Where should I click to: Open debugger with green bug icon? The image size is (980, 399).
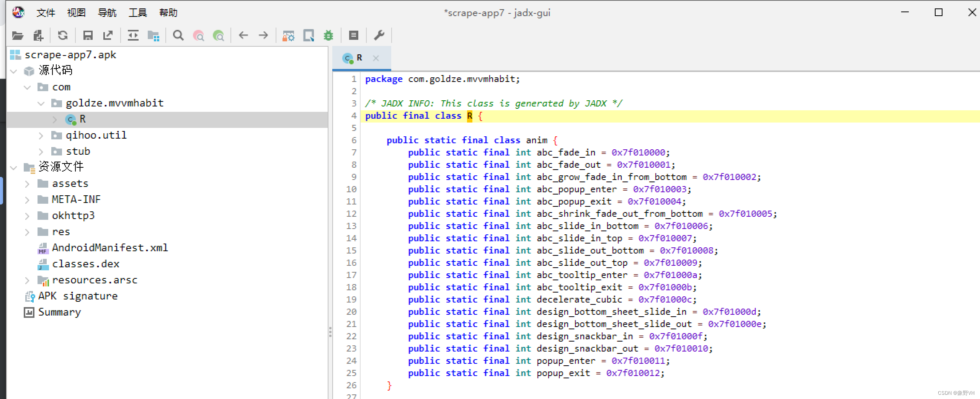328,36
